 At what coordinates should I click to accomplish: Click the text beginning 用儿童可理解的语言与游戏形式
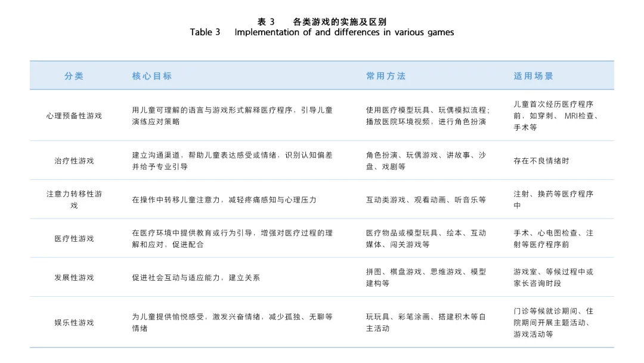[x=232, y=116]
